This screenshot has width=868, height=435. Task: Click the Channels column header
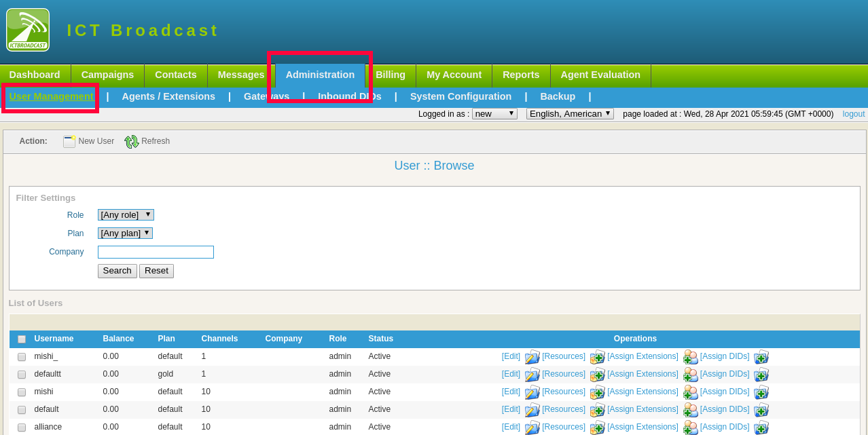pos(219,339)
